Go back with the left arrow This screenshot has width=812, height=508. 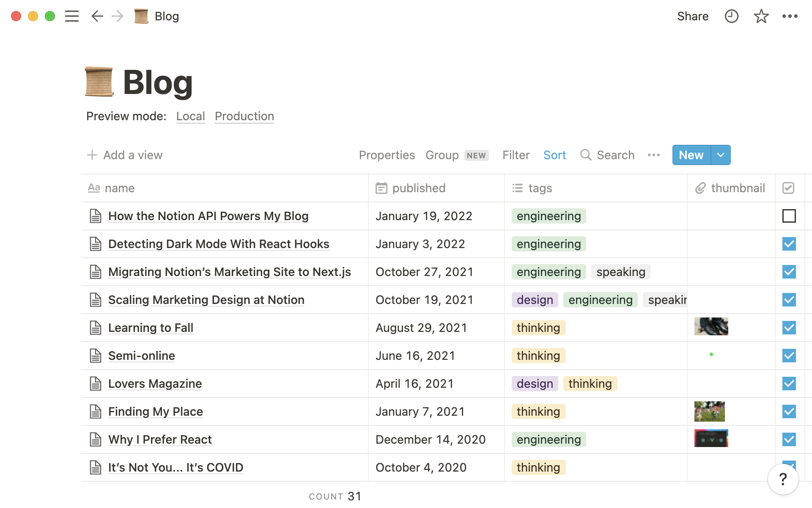pos(97,16)
